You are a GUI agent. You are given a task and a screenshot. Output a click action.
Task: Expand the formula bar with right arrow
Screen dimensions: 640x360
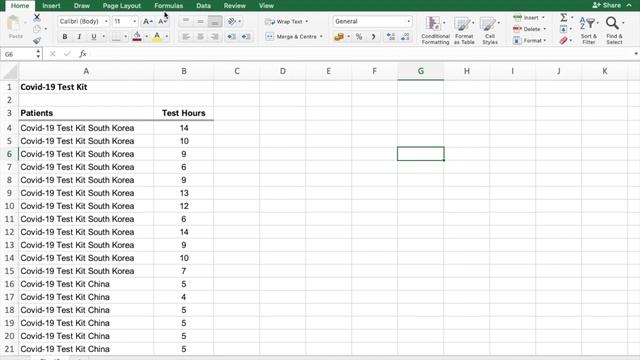point(636,54)
